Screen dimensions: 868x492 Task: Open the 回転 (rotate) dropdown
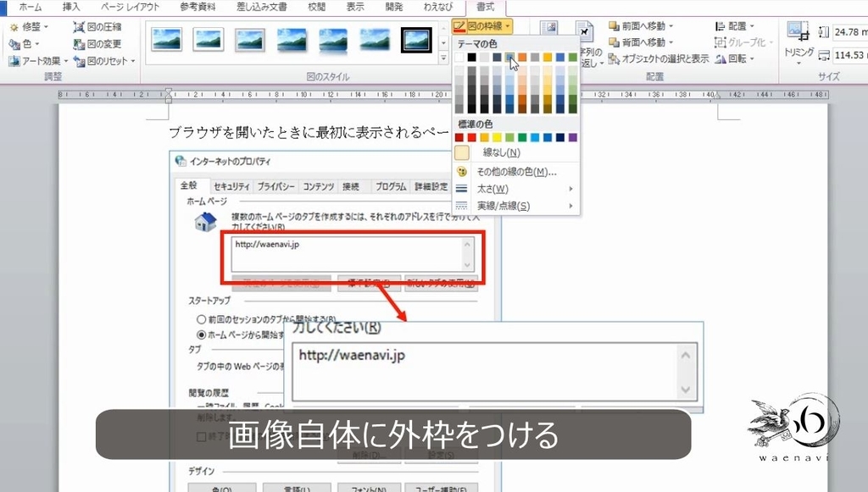735,58
